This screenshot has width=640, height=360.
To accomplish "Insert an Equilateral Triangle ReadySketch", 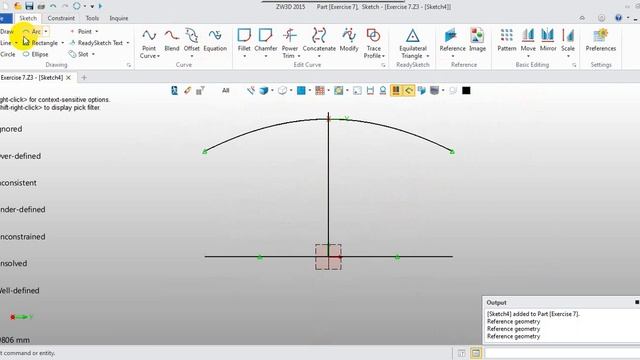I will [412, 41].
